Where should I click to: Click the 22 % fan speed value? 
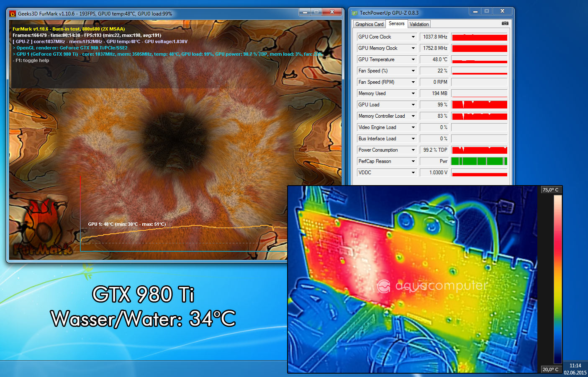coord(434,71)
